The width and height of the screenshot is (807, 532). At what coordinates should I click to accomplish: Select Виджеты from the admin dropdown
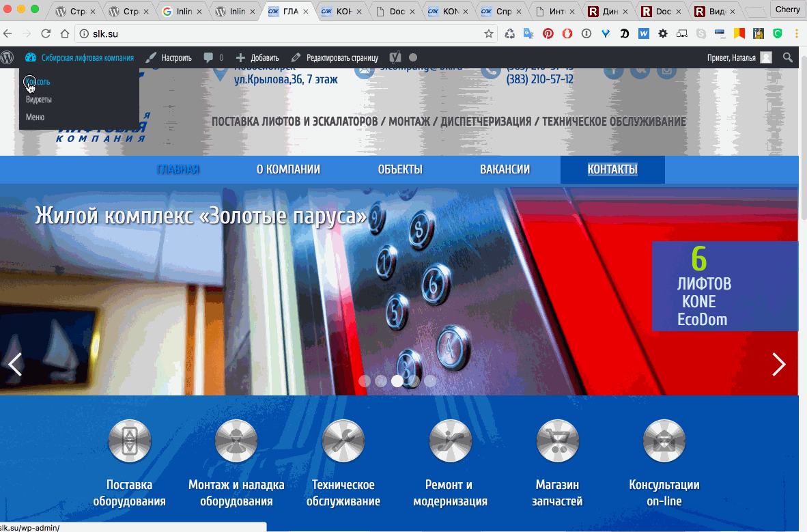(x=39, y=100)
